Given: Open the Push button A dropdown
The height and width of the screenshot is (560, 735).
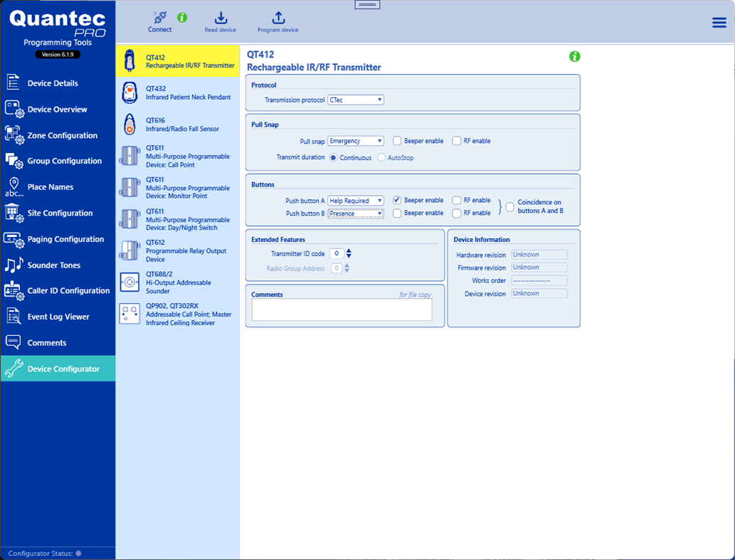Looking at the screenshot, I should tap(356, 201).
